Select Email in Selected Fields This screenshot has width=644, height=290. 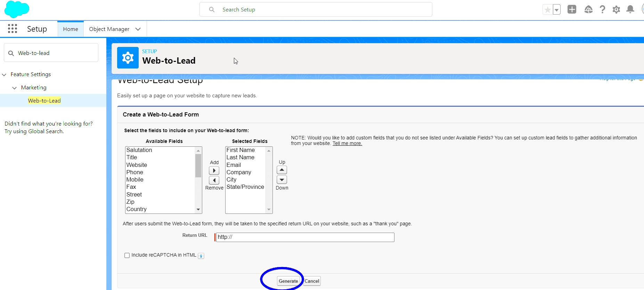234,165
